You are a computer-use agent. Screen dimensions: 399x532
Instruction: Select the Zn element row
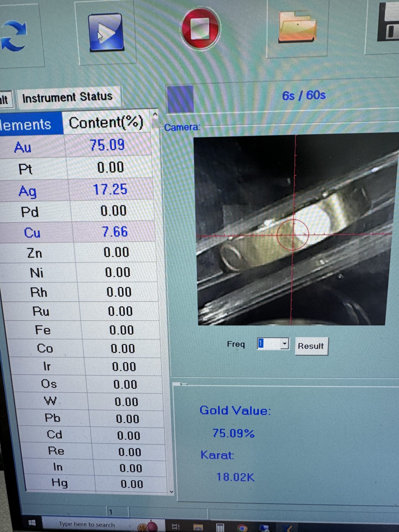pos(78,252)
